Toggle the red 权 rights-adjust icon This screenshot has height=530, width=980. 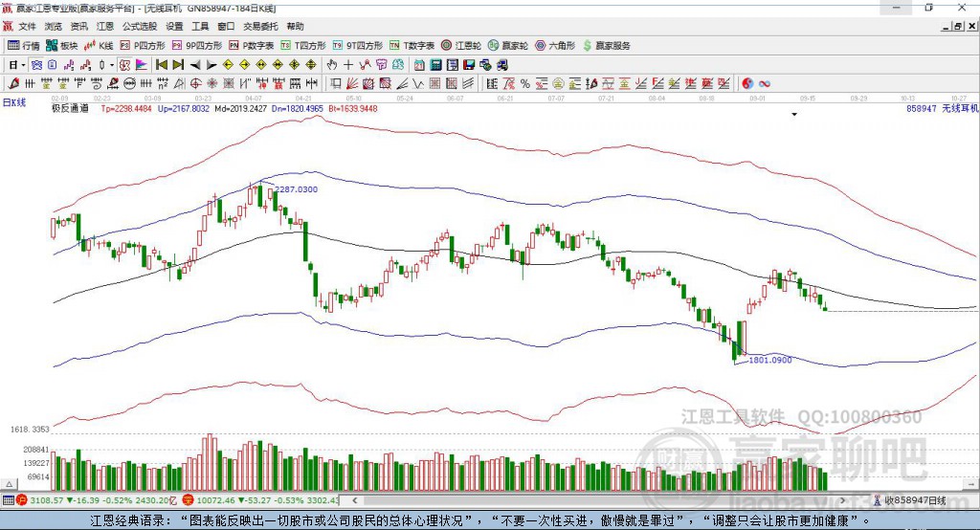[x=125, y=65]
